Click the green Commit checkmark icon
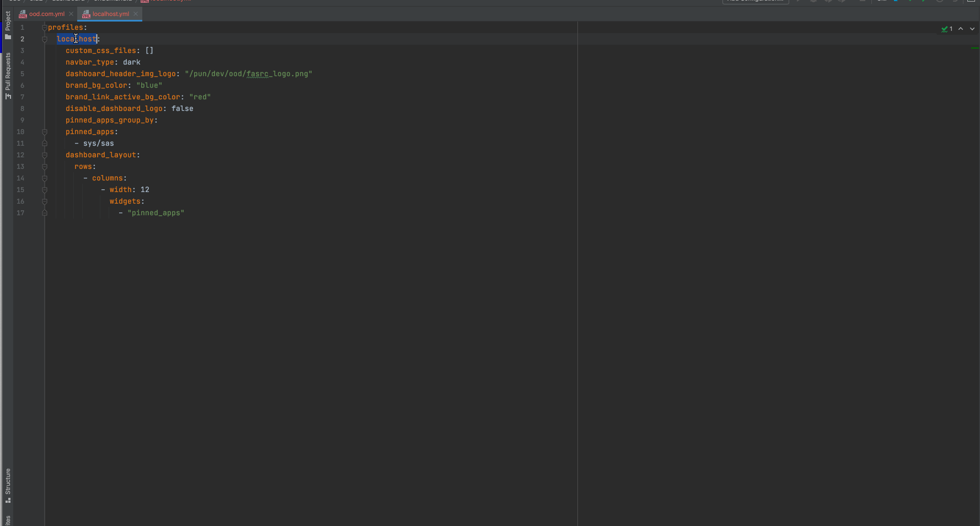 910,2
